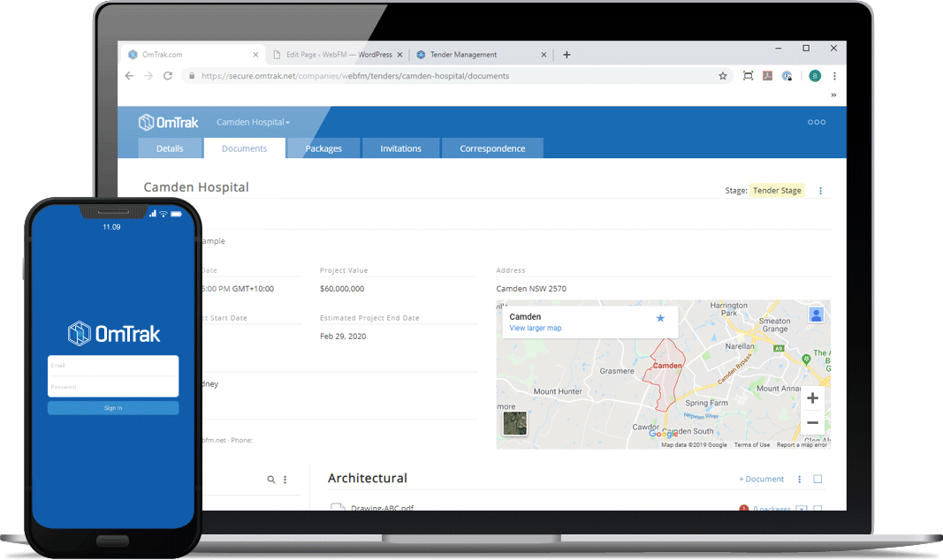Open the Packages tab

(323, 148)
